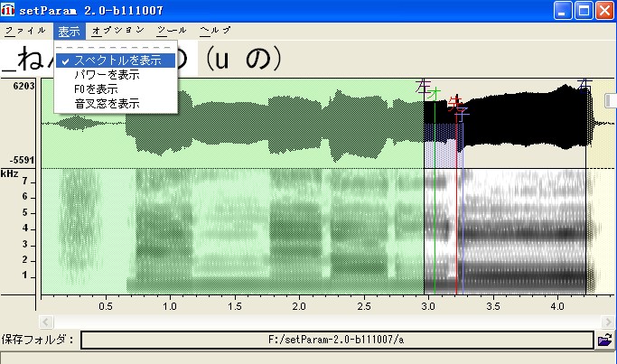Image resolution: width=617 pixels, height=364 pixels.
Task: Open the ツール menu
Action: click(x=172, y=31)
